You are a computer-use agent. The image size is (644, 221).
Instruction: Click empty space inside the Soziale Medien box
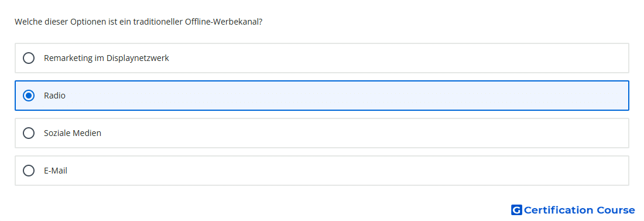[349, 133]
